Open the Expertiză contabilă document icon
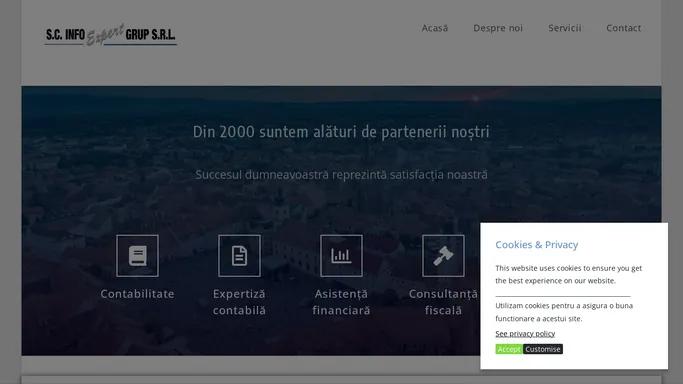The image size is (683, 384). (x=239, y=256)
